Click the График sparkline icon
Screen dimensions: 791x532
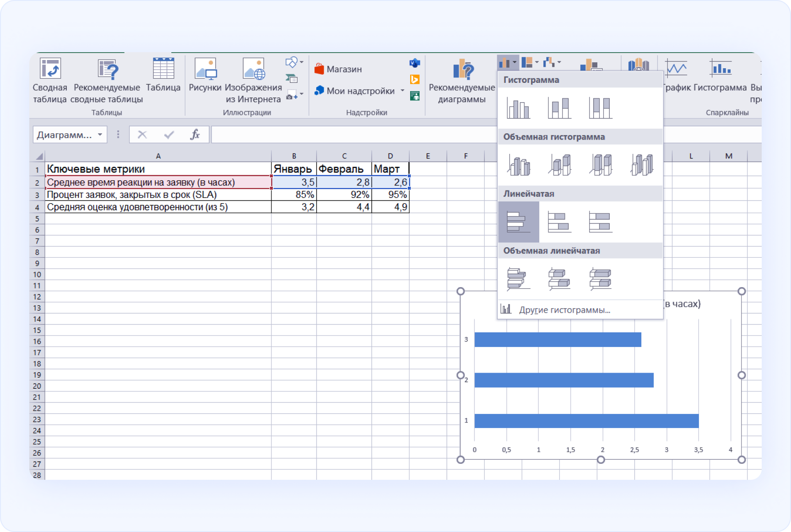coord(676,70)
